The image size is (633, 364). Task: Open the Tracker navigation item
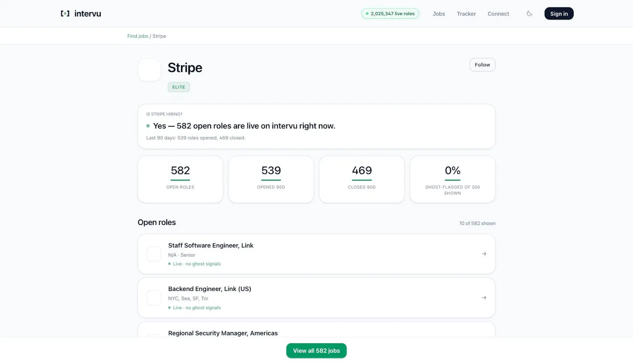tap(466, 14)
